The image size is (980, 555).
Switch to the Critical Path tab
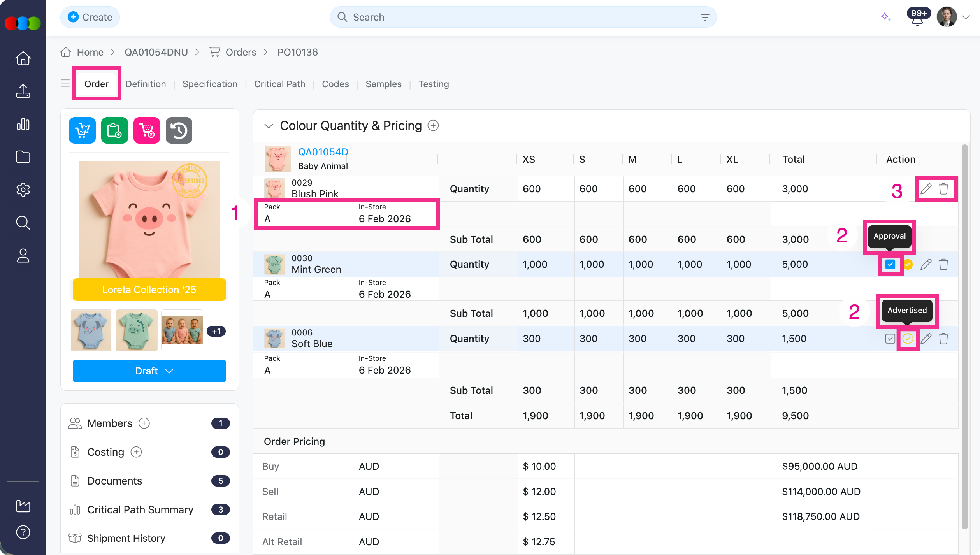[x=279, y=84]
